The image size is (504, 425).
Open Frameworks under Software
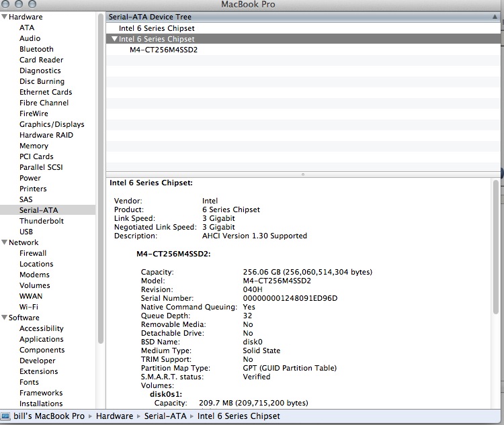[41, 393]
